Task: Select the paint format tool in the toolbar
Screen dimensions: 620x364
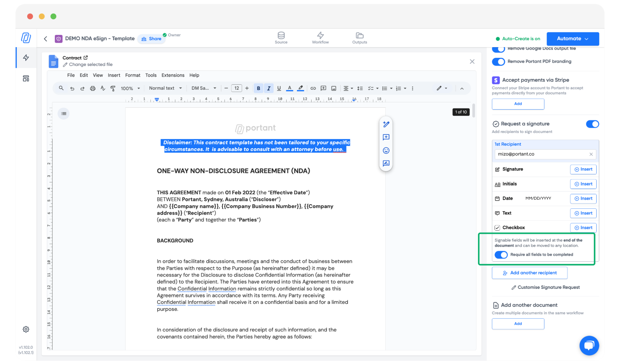Action: (113, 88)
